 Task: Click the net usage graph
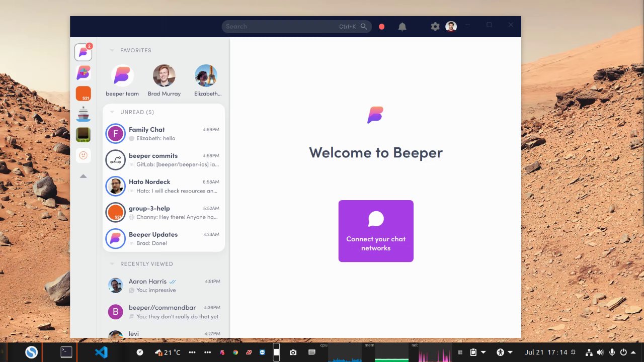pyautogui.click(x=435, y=352)
